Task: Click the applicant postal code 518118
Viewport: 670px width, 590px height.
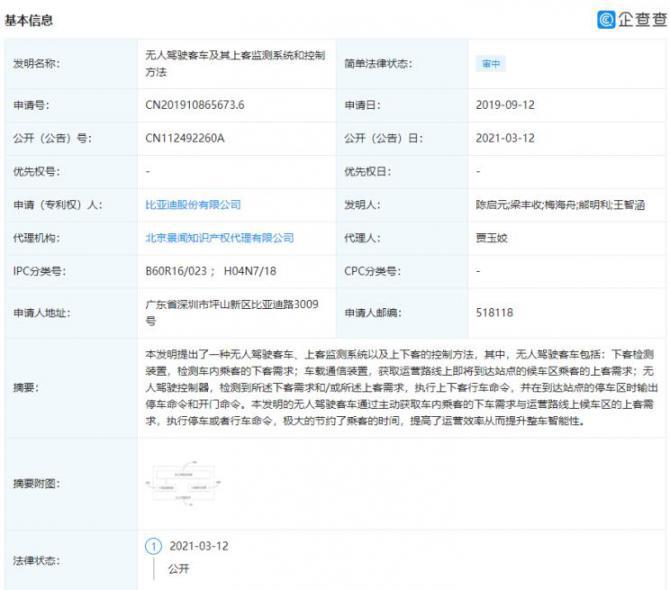Action: 494,311
